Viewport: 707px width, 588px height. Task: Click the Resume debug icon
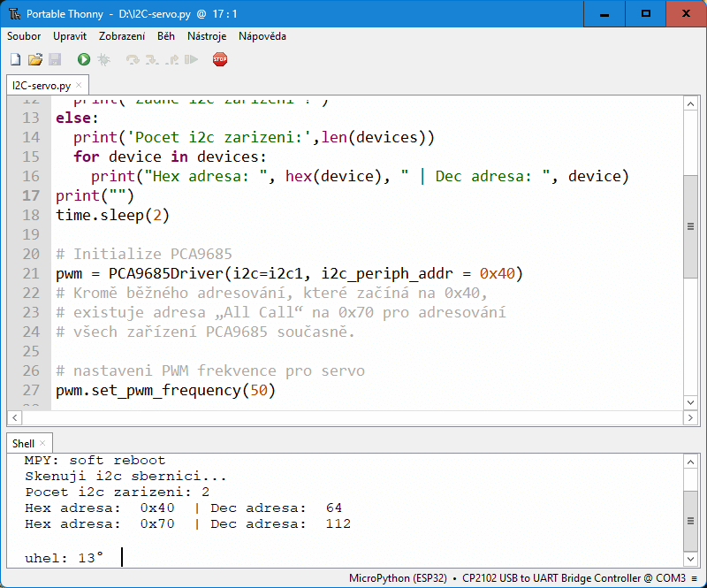coord(191,59)
